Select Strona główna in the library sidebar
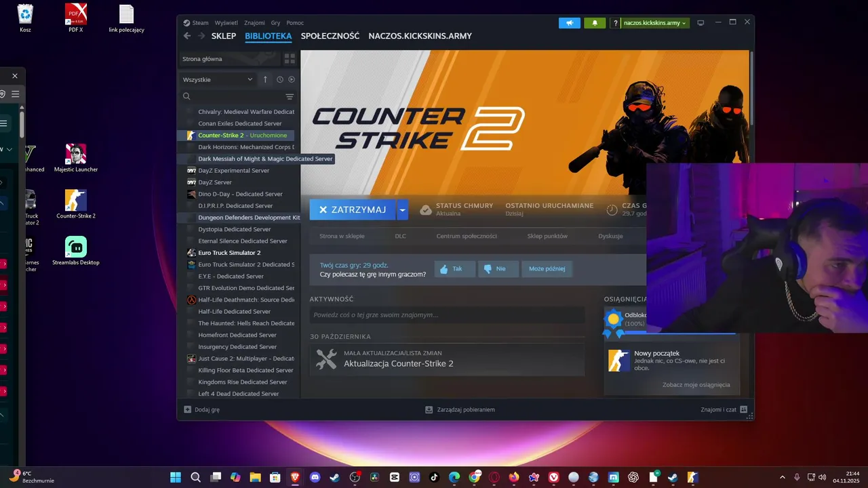This screenshot has width=868, height=488. pyautogui.click(x=229, y=59)
